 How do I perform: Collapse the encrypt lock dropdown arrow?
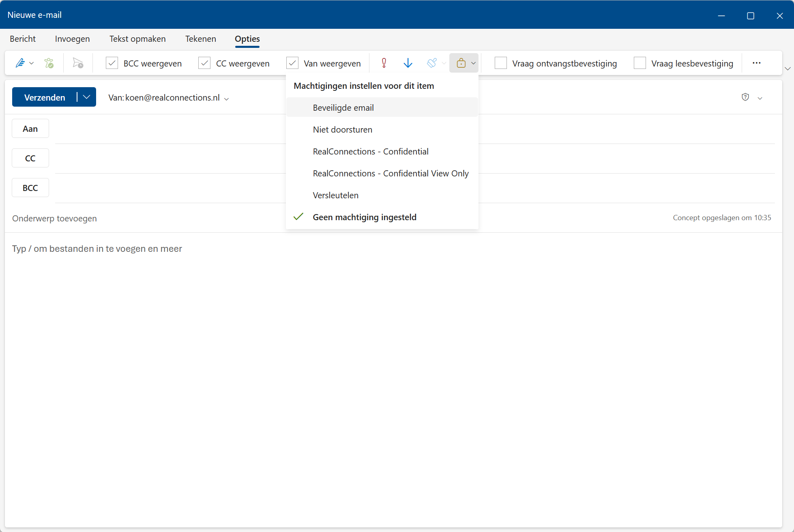pyautogui.click(x=473, y=63)
